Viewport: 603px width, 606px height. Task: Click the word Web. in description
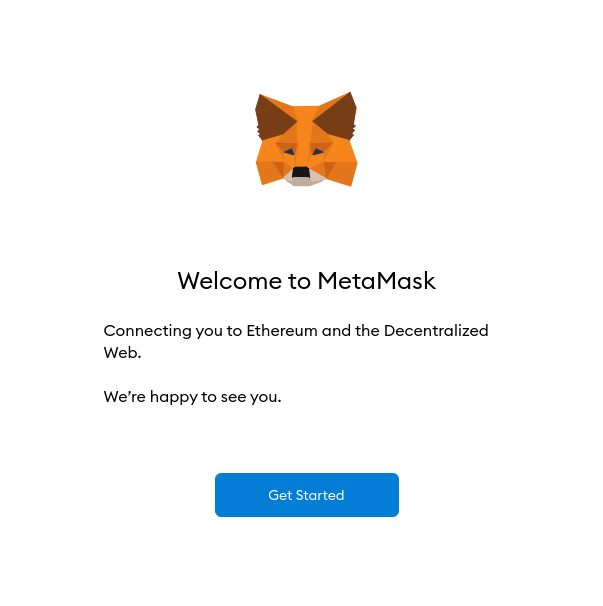tap(122, 352)
